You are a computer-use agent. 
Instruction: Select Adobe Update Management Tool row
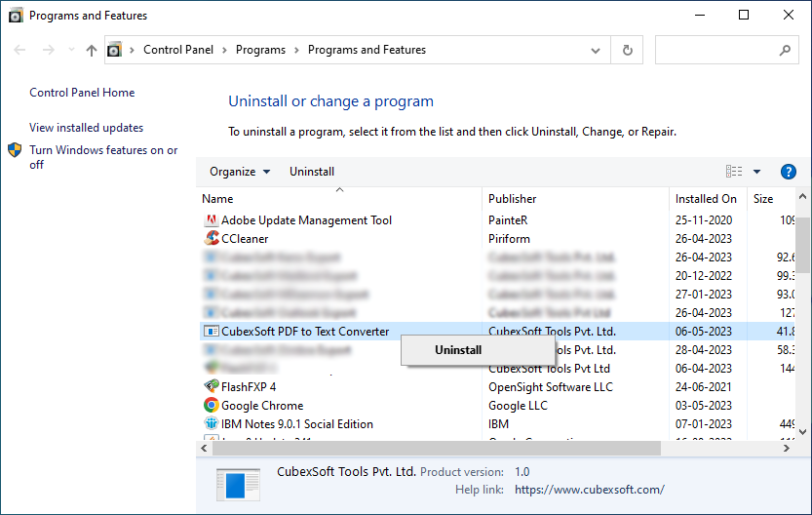click(497, 220)
